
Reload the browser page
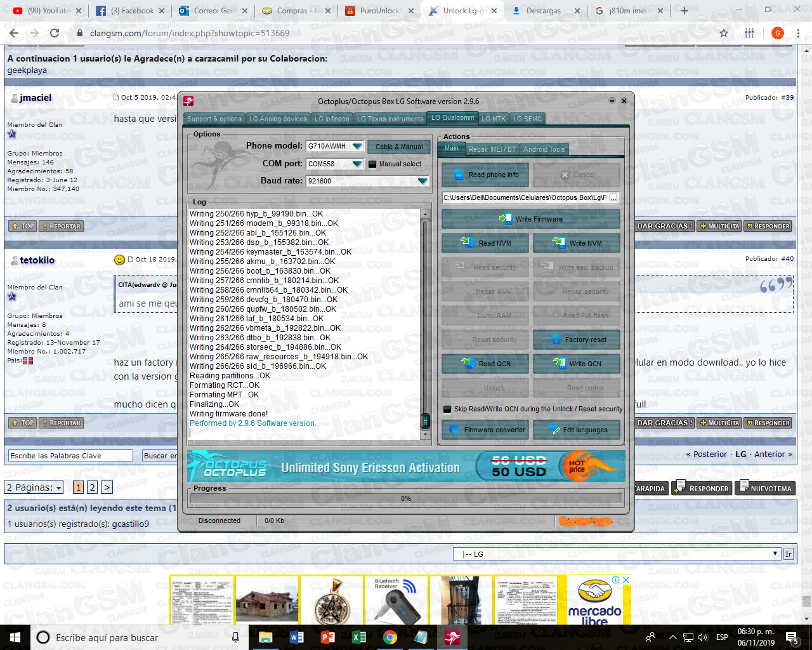(x=55, y=33)
